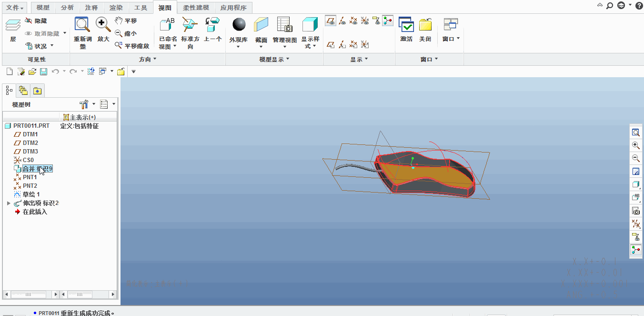This screenshot has width=644, height=316.
Task: Toggle spin center display in ribbon
Action: (388, 20)
